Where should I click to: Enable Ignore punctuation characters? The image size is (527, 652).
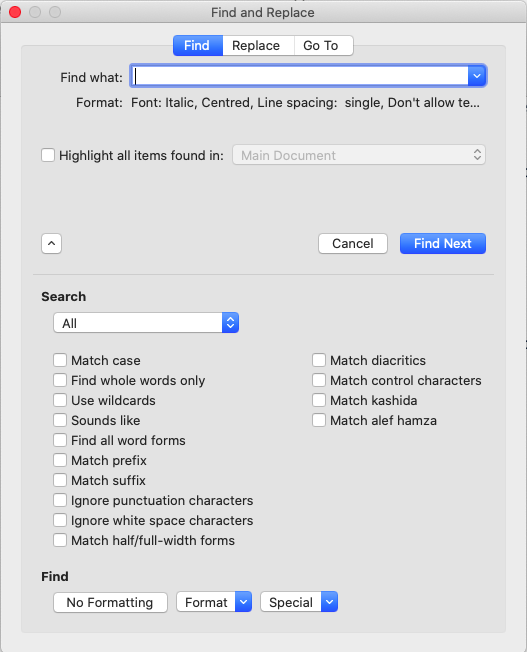[60, 500]
